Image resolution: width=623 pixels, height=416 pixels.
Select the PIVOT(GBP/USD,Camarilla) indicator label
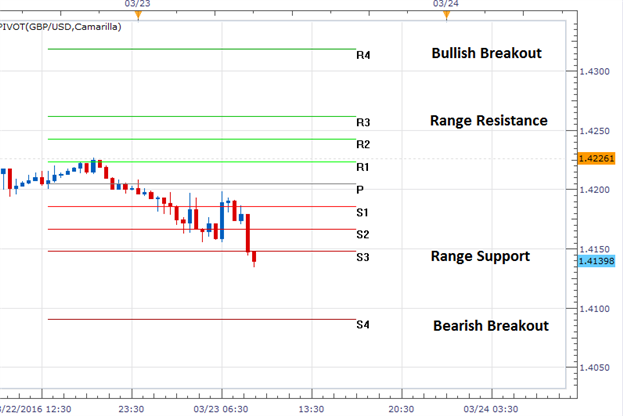pyautogui.click(x=60, y=27)
